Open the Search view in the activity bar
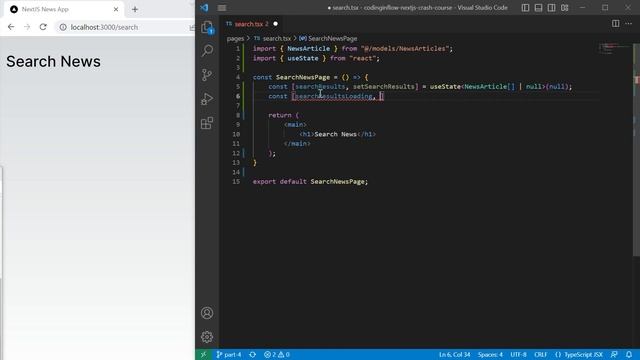 tap(207, 51)
